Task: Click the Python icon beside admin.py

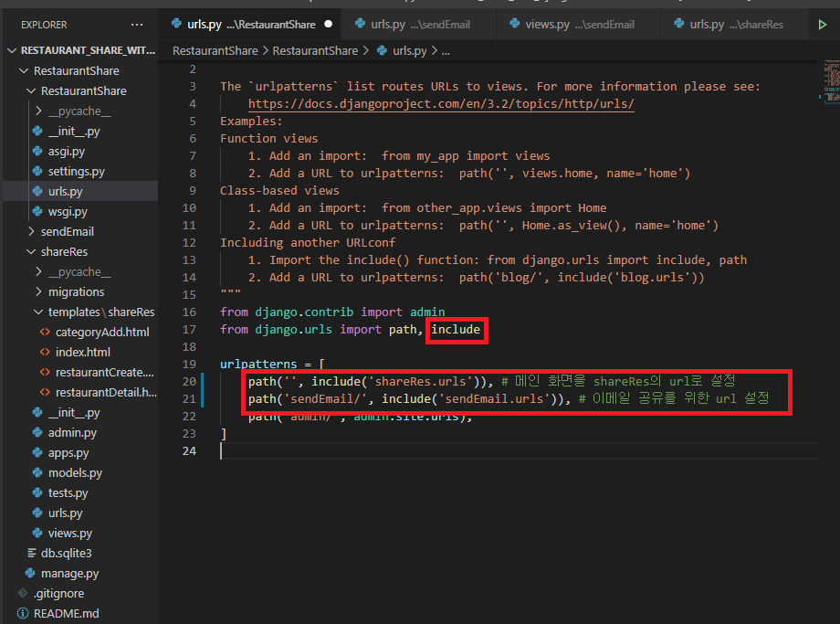Action: tap(37, 433)
